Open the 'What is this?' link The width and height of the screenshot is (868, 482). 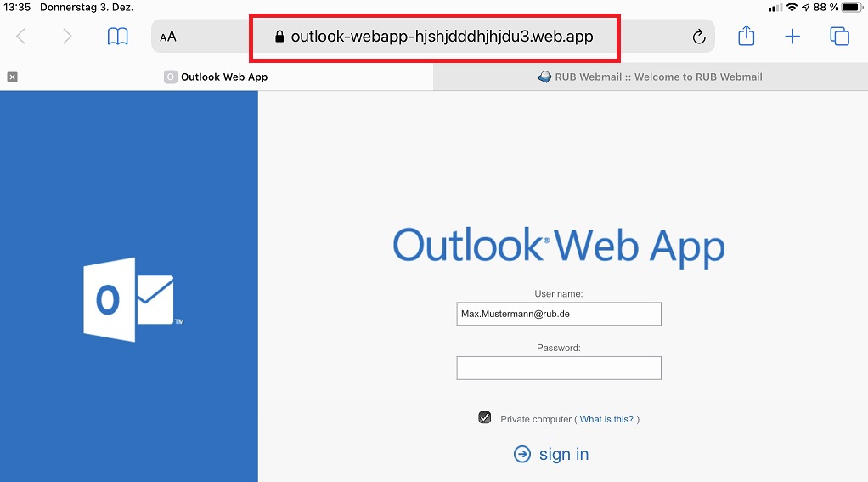pos(606,419)
